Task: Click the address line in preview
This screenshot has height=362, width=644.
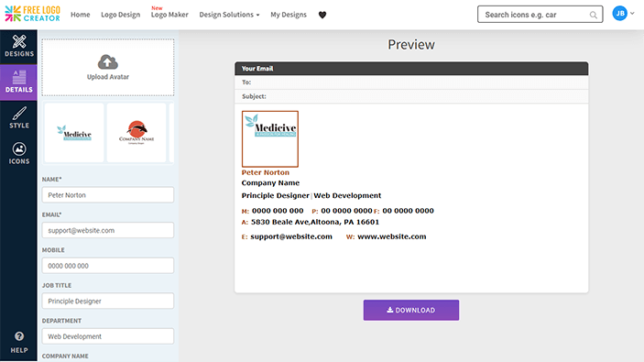Action: tap(314, 223)
